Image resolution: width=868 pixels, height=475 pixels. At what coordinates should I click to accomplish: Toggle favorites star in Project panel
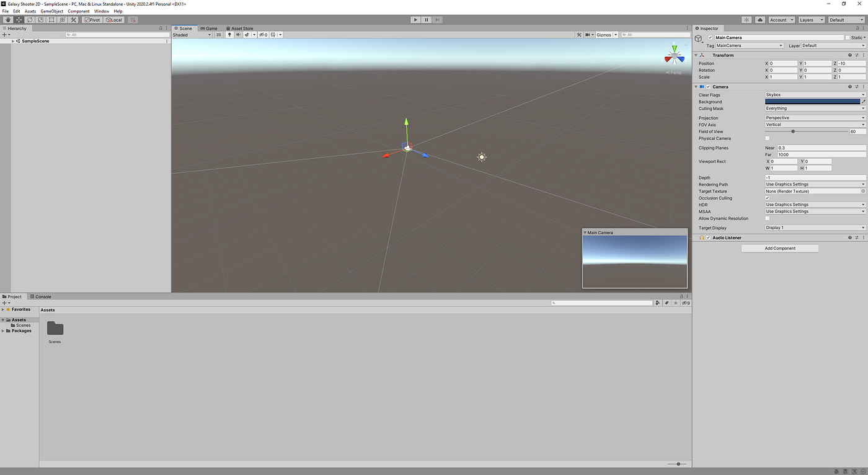pos(675,303)
